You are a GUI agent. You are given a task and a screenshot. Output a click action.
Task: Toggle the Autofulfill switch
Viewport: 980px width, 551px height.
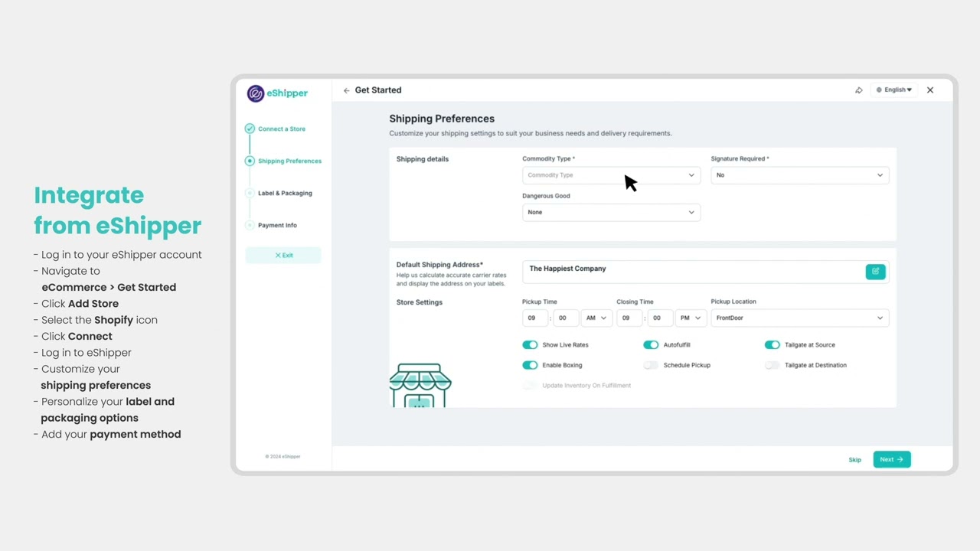[x=651, y=345]
